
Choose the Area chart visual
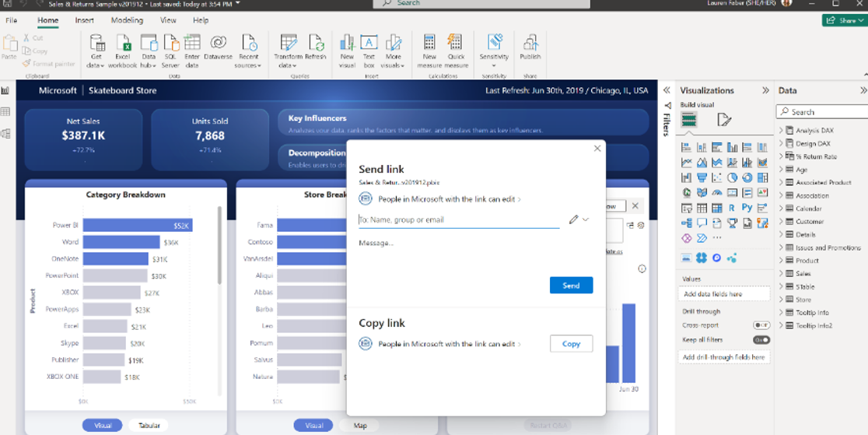702,163
